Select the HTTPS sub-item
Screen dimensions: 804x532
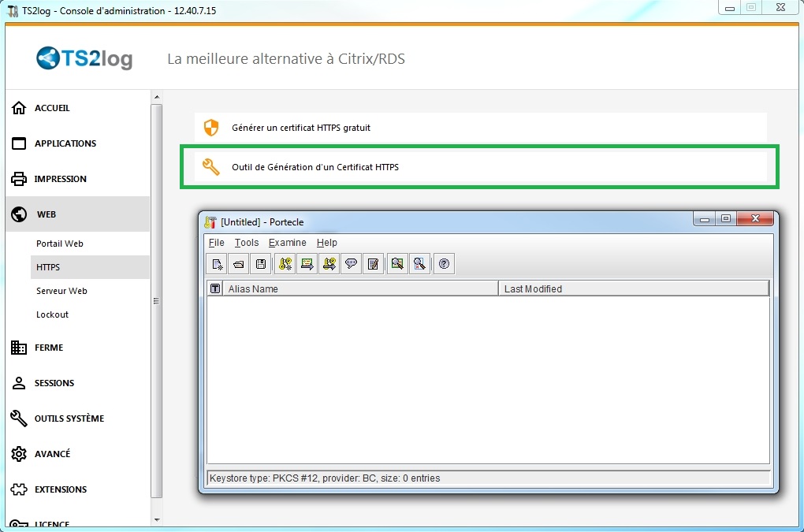[90, 267]
